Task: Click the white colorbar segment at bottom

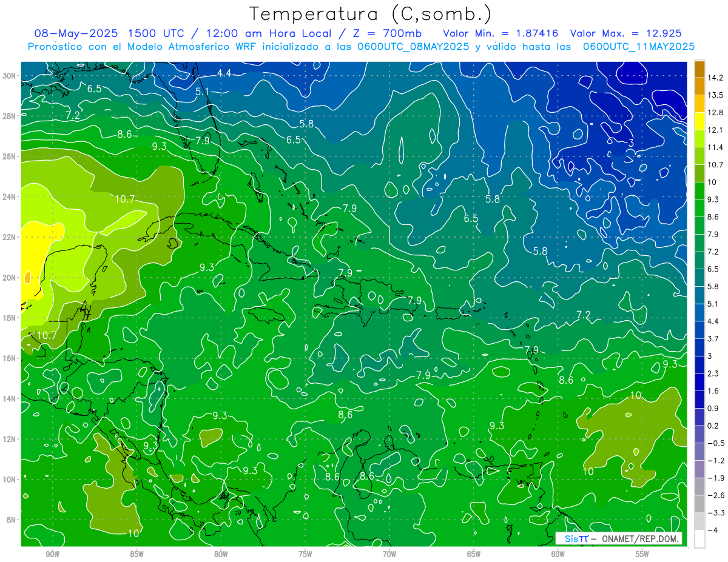Action: (699, 538)
